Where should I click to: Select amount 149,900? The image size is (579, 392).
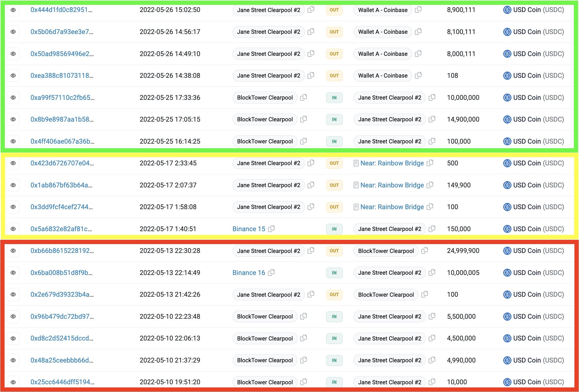point(459,185)
